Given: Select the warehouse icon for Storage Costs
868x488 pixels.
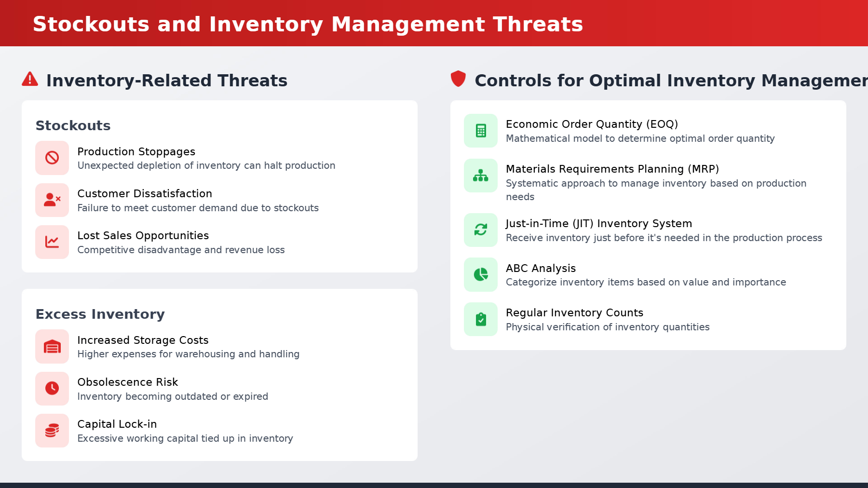Looking at the screenshot, I should click(x=52, y=346).
